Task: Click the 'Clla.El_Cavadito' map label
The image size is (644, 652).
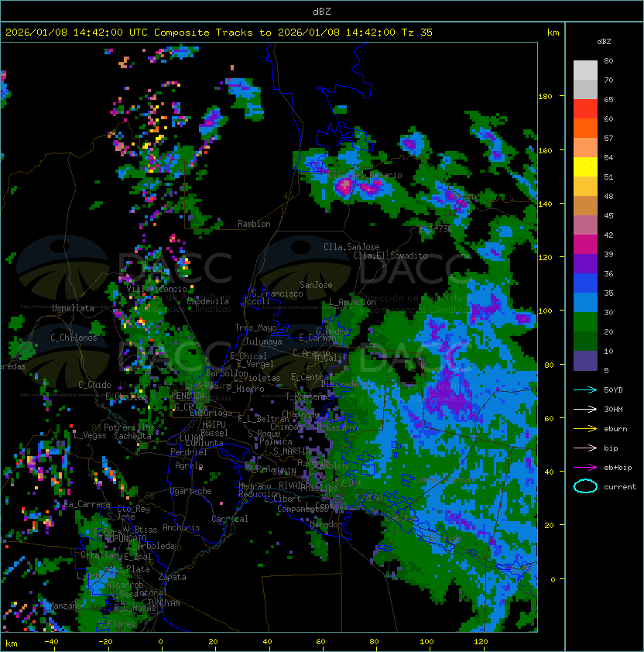Action: (390, 256)
